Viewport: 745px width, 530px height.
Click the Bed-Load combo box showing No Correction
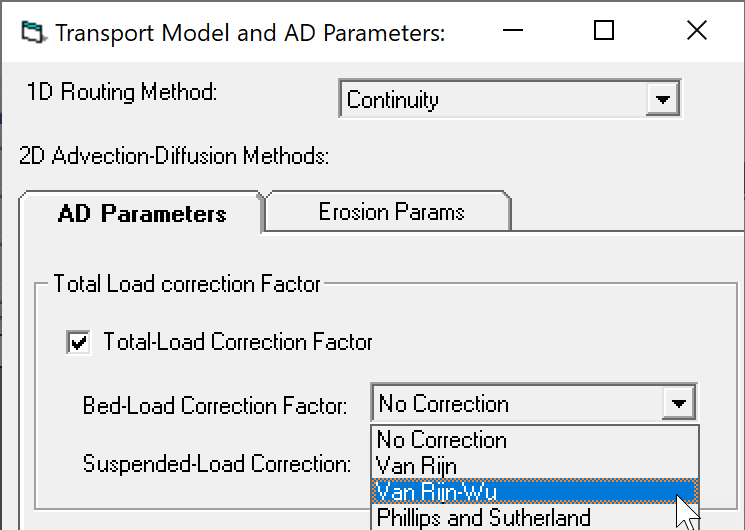point(534,404)
